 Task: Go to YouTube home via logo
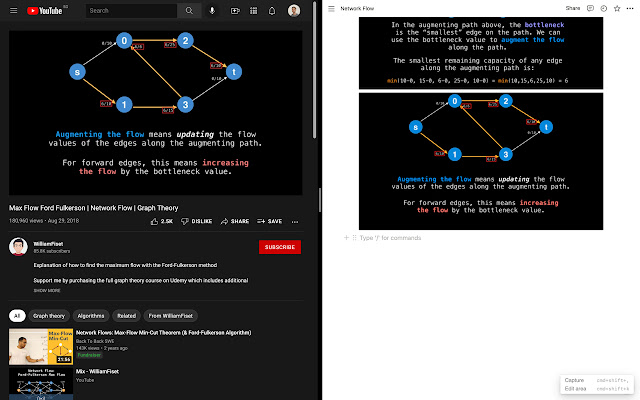click(44, 11)
